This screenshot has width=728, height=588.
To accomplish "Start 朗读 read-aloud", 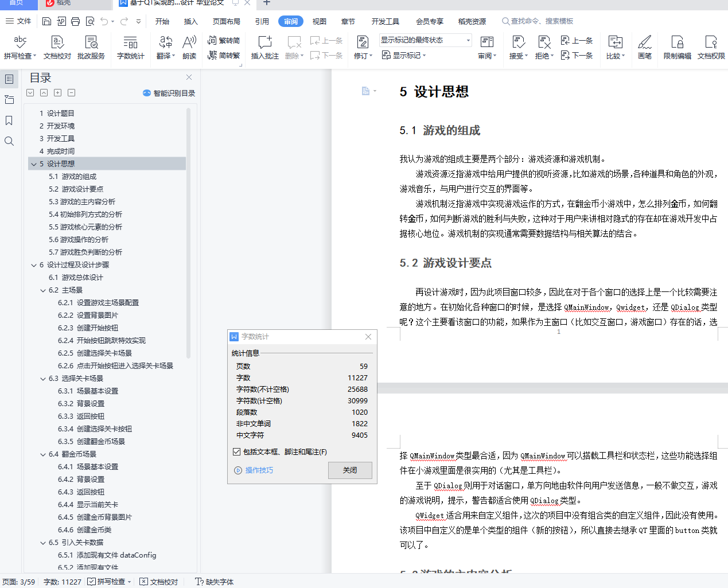I will [x=189, y=46].
